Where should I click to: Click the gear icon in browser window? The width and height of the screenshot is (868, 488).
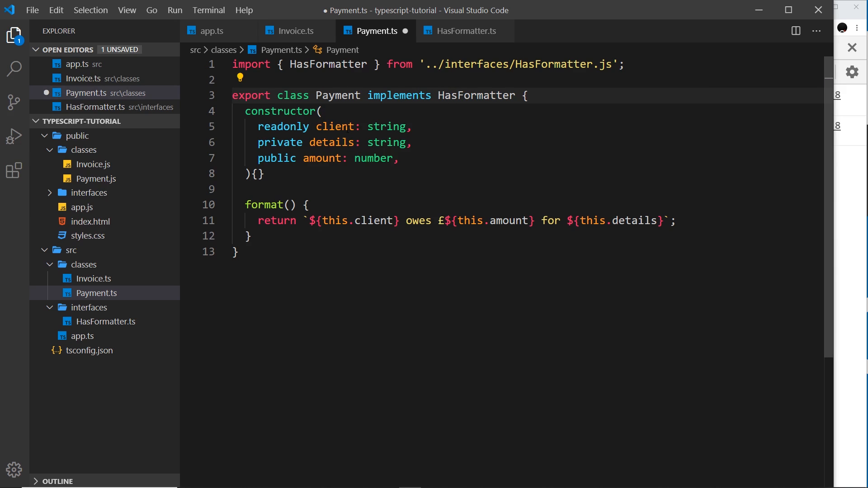coord(852,72)
